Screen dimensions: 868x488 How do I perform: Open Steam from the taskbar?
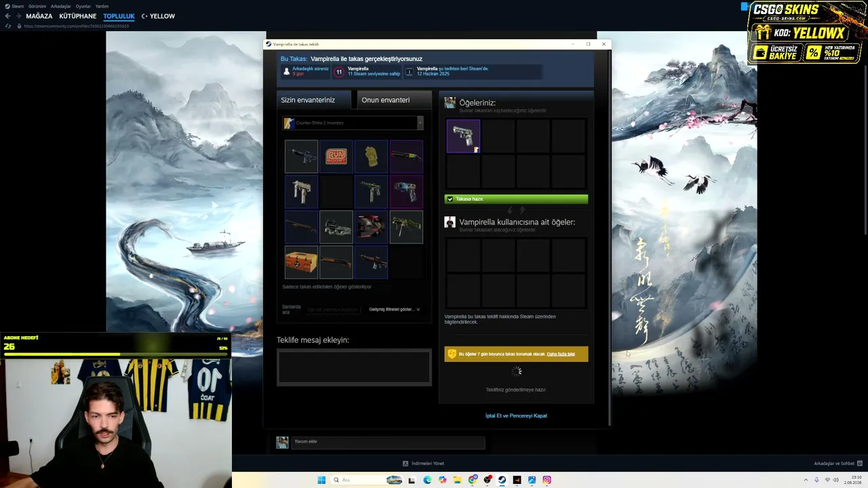pyautogui.click(x=502, y=480)
